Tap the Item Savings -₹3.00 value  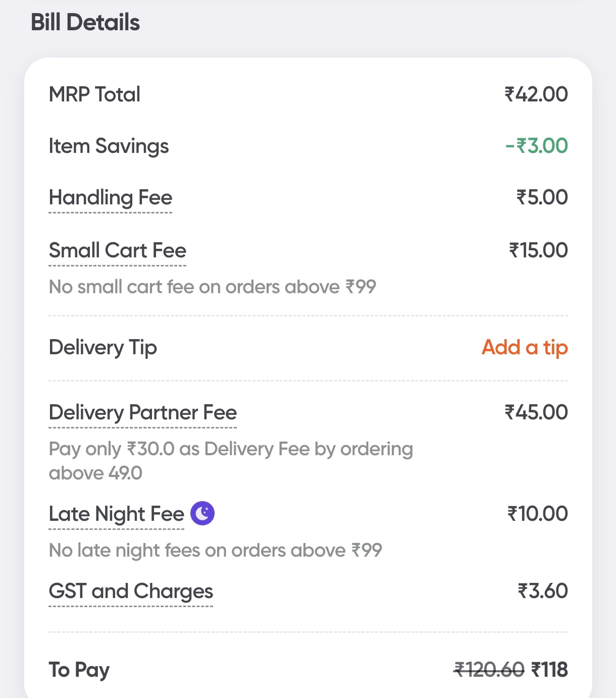(x=537, y=146)
